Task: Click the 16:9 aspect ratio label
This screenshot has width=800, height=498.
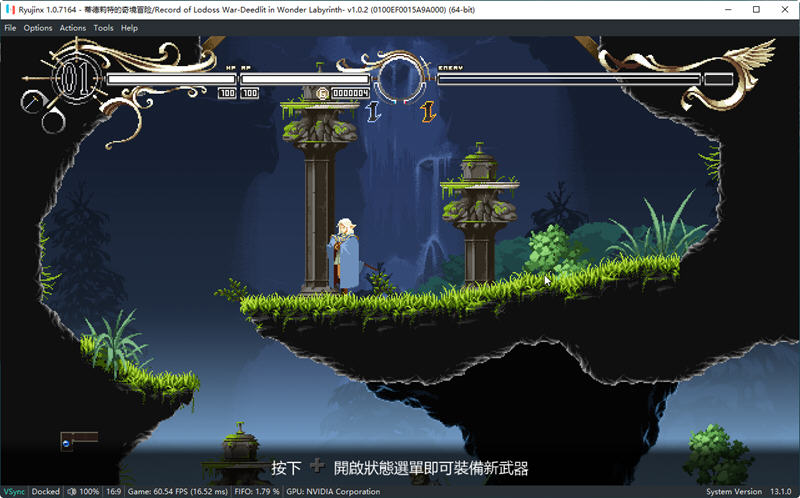Action: [113, 491]
